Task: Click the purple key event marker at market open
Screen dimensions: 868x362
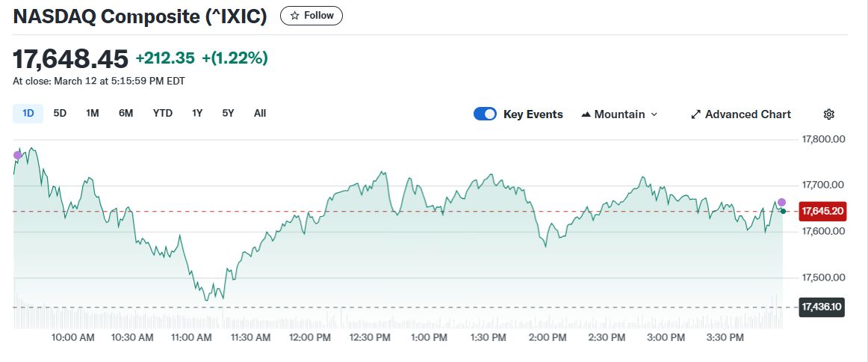Action: click(x=17, y=155)
